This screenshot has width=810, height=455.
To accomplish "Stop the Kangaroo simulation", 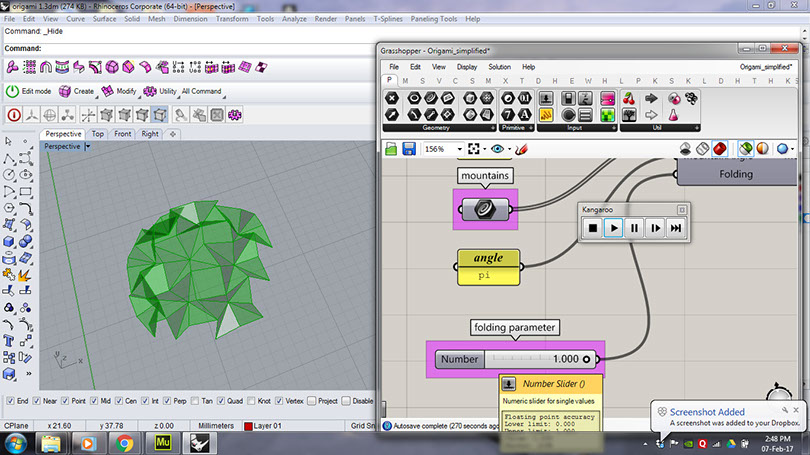I will (x=593, y=228).
